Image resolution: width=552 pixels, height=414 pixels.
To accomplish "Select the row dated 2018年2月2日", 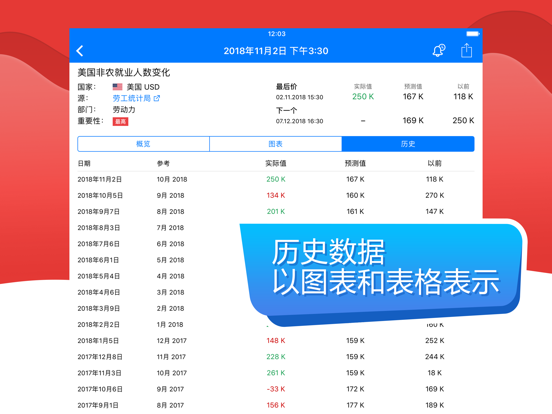I will pos(276,325).
